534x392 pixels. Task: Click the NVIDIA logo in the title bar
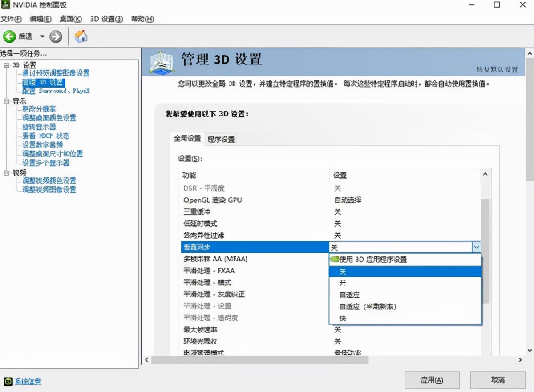(6, 5)
